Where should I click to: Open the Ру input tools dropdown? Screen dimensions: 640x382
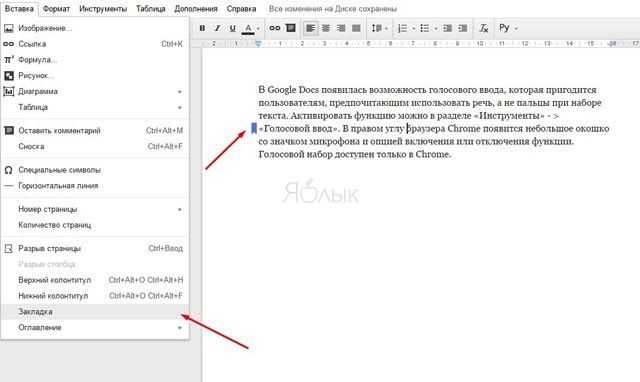click(508, 28)
